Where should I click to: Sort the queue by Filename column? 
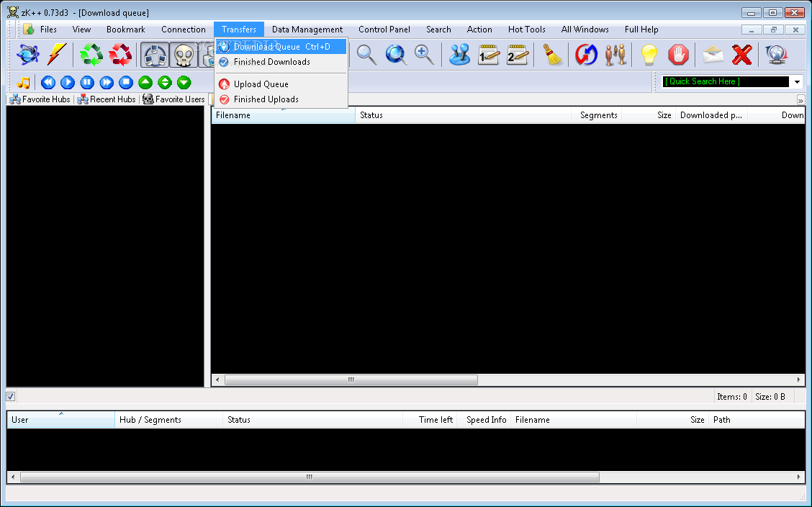[284, 115]
